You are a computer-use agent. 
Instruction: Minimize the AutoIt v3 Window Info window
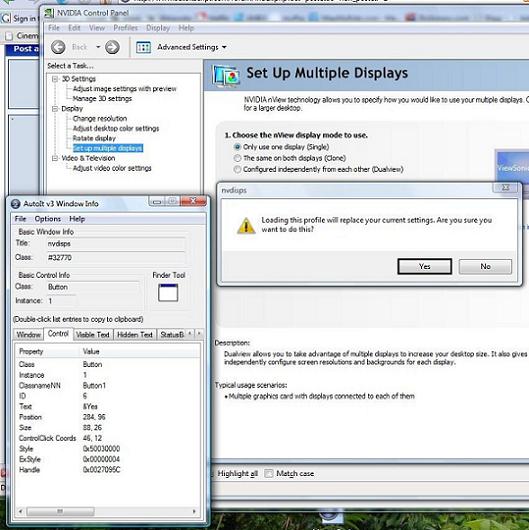click(157, 202)
